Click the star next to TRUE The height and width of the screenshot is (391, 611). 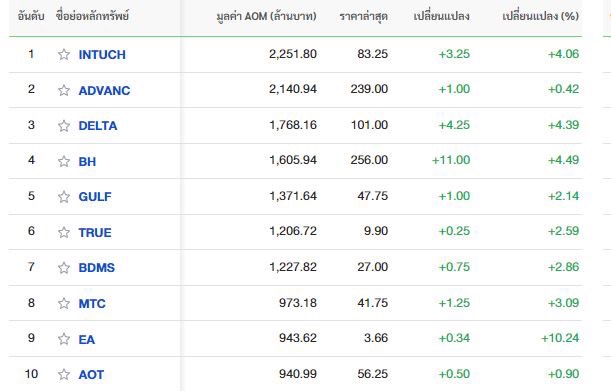click(64, 232)
